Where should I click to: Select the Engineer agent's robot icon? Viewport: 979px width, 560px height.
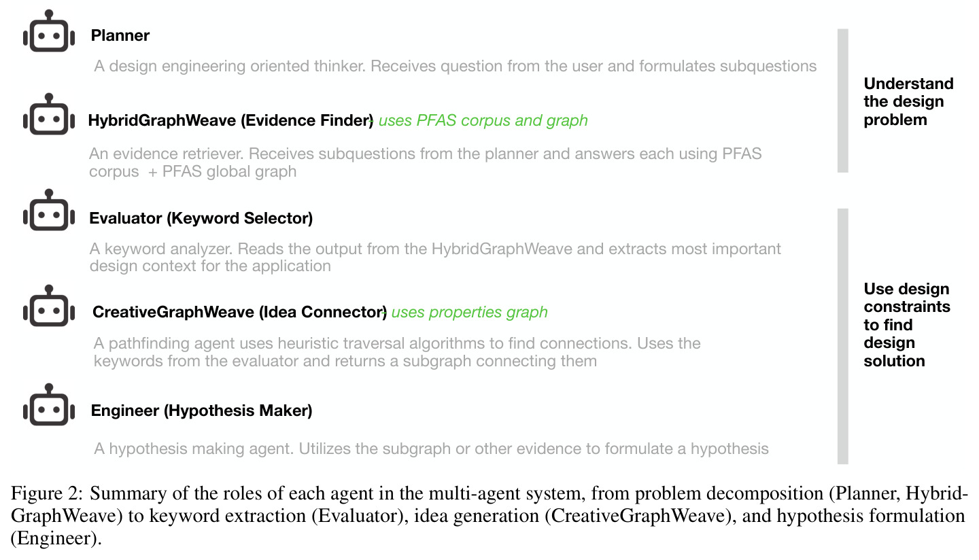click(48, 404)
